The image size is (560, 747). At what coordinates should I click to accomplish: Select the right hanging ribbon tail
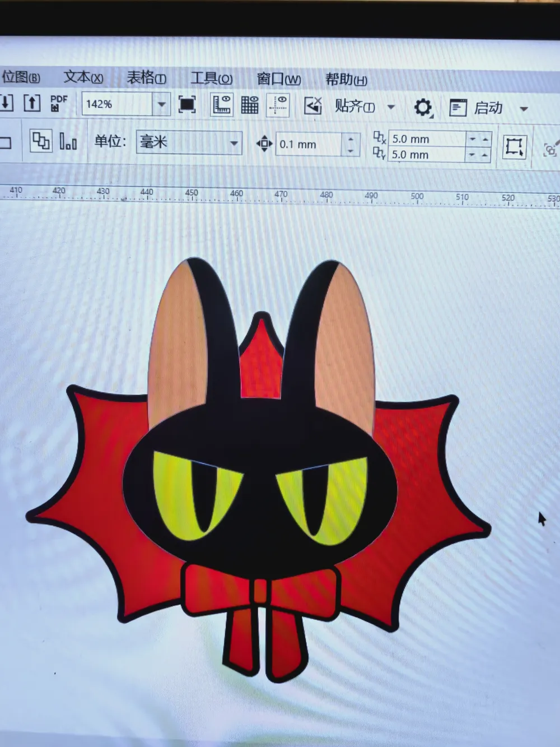tap(287, 644)
